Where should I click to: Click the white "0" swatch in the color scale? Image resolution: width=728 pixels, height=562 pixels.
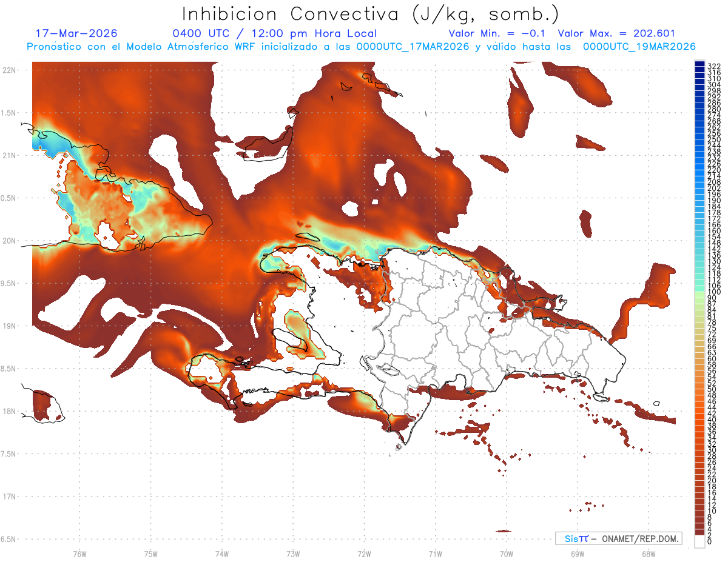(699, 541)
